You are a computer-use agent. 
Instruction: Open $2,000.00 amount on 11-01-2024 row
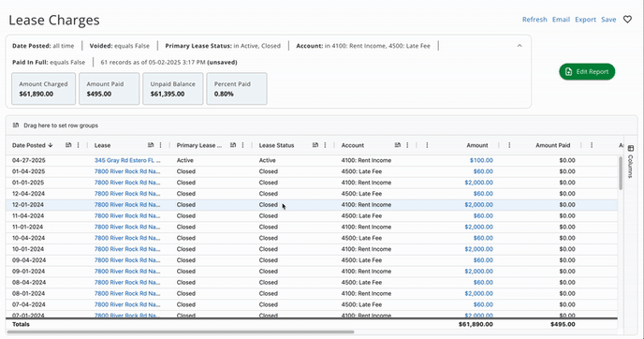(479, 227)
